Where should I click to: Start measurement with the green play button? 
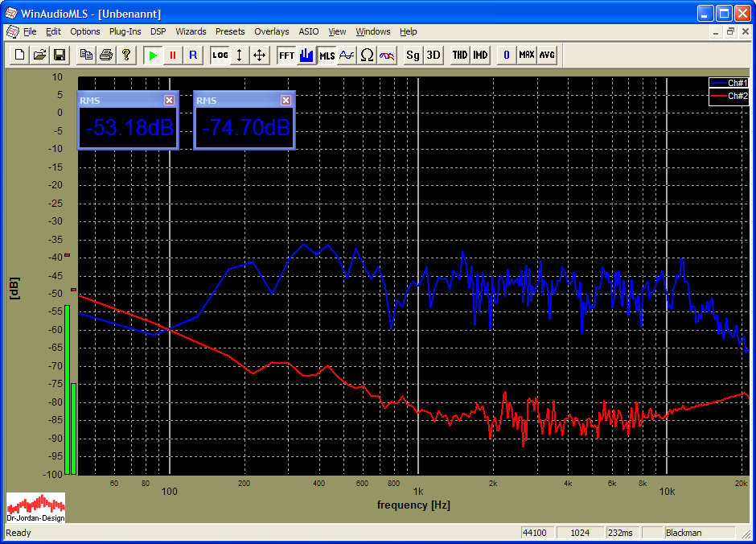pos(153,55)
